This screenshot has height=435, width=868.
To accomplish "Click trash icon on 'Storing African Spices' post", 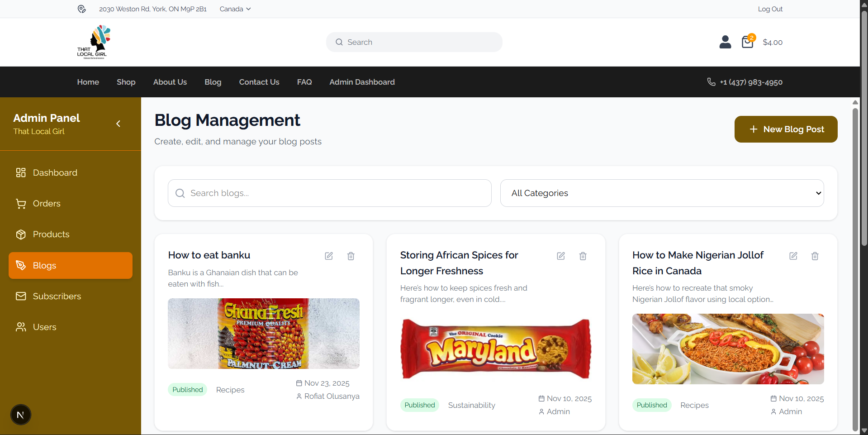I will pyautogui.click(x=583, y=256).
